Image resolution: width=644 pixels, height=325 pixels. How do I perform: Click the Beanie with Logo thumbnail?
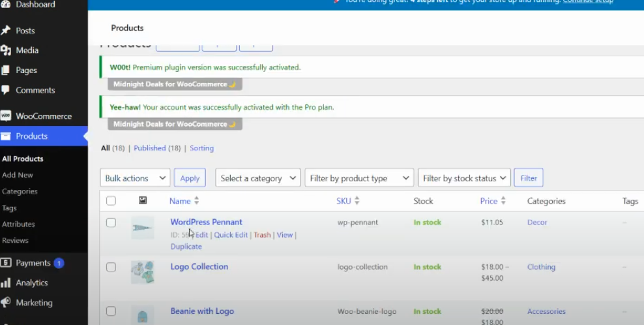(142, 315)
